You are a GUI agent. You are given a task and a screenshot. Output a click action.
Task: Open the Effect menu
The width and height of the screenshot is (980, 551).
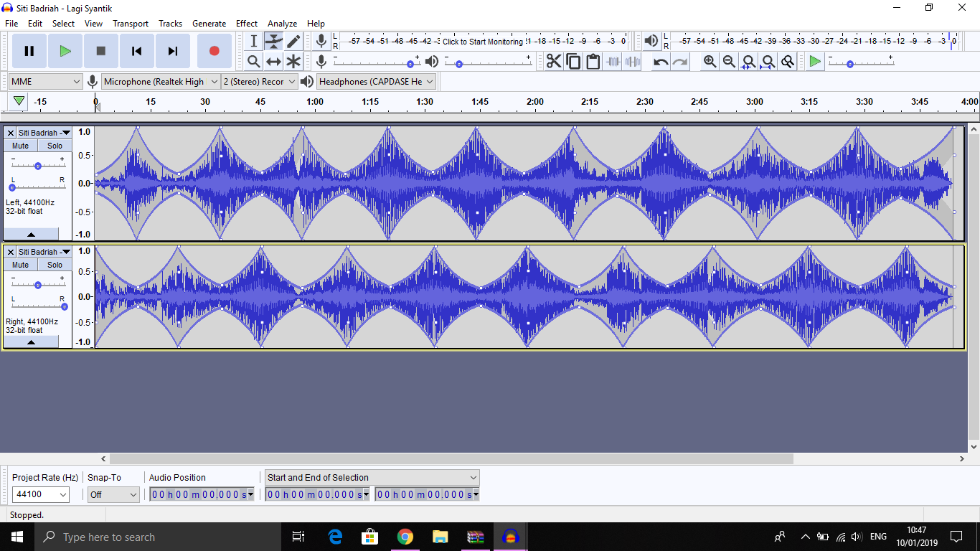click(246, 24)
